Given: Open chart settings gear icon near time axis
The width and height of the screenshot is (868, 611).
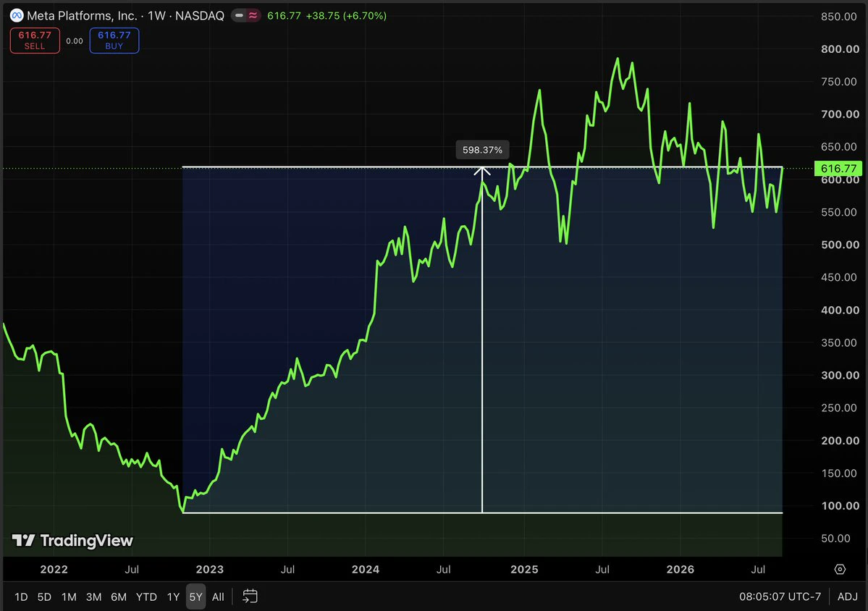Looking at the screenshot, I should click(x=840, y=570).
